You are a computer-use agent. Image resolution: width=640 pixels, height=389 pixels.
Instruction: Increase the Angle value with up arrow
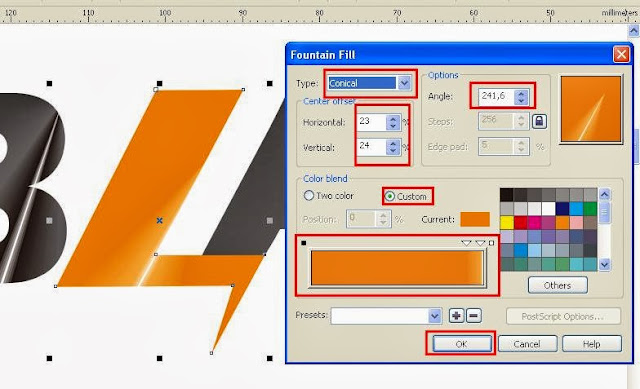(x=521, y=93)
